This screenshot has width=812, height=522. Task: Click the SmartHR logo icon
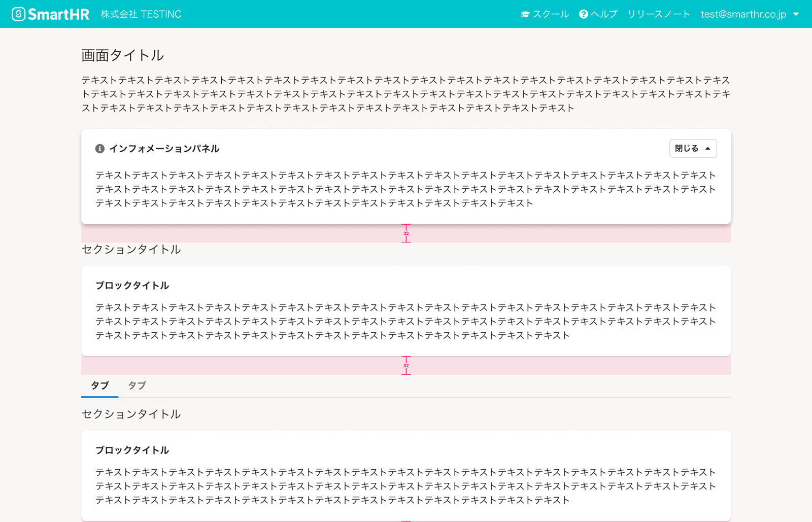tap(19, 14)
